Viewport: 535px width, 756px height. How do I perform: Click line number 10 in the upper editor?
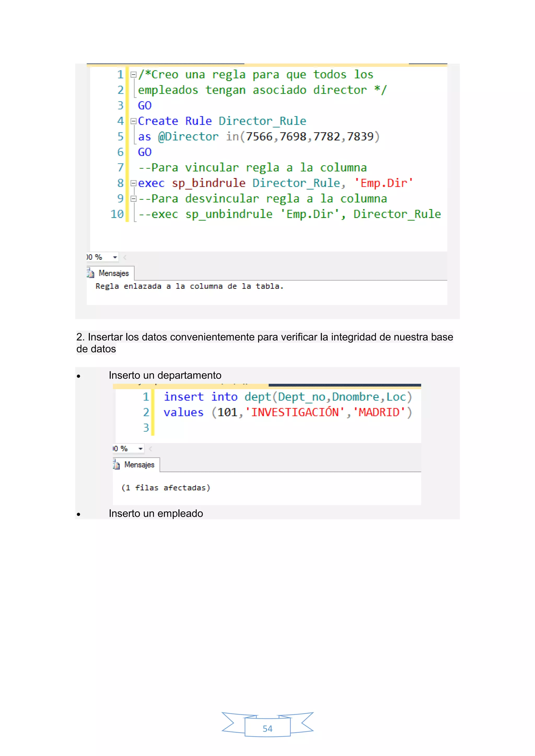pyautogui.click(x=117, y=214)
